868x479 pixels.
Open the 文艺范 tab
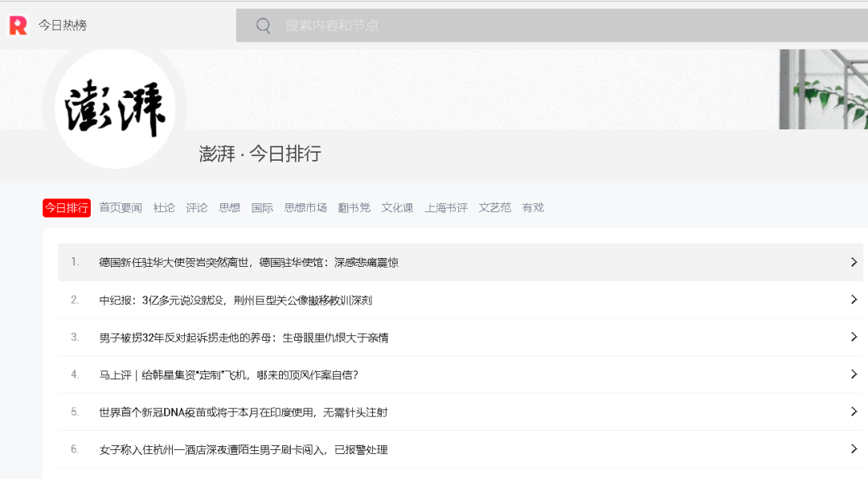pos(495,207)
